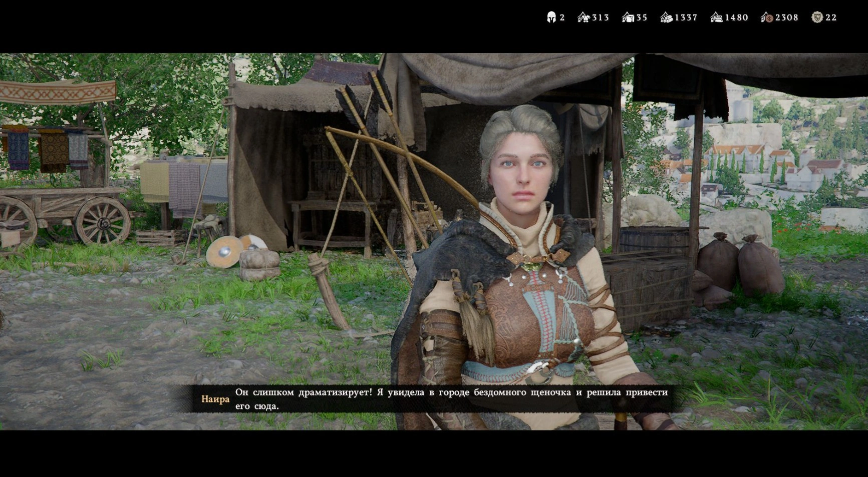Select the camp resource icon beside 1480
This screenshot has width=868, height=477.
(717, 18)
